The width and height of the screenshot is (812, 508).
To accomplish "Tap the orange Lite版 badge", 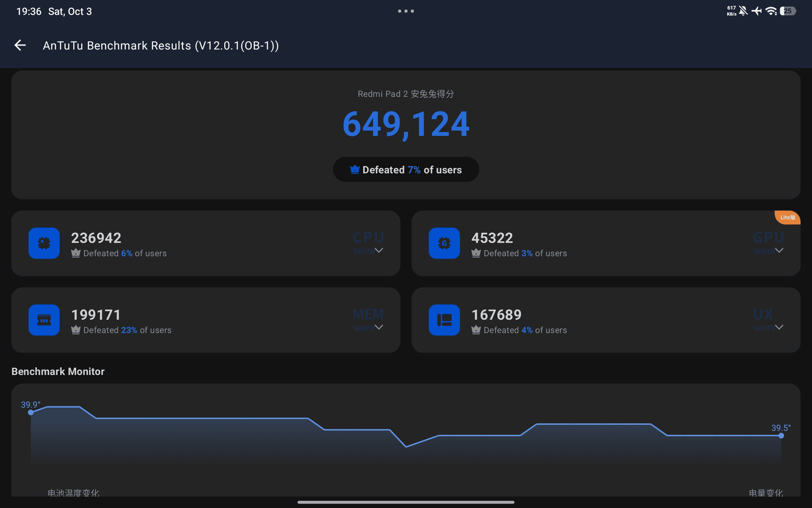I will click(x=788, y=217).
